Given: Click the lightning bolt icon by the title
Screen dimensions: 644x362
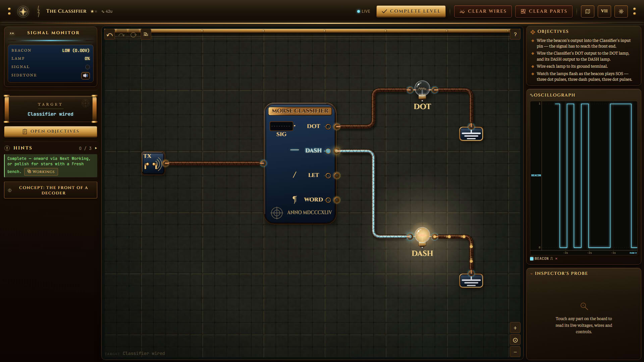Looking at the screenshot, I should pyautogui.click(x=39, y=11).
